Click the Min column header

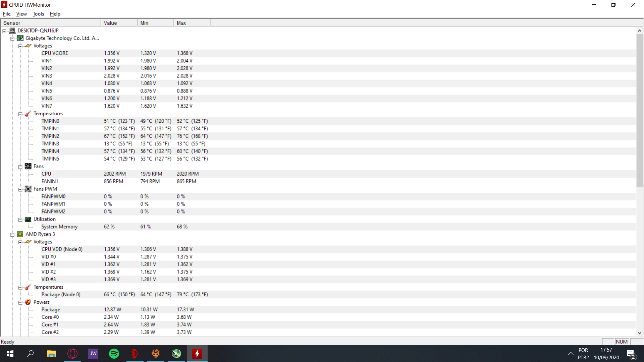[x=156, y=23]
